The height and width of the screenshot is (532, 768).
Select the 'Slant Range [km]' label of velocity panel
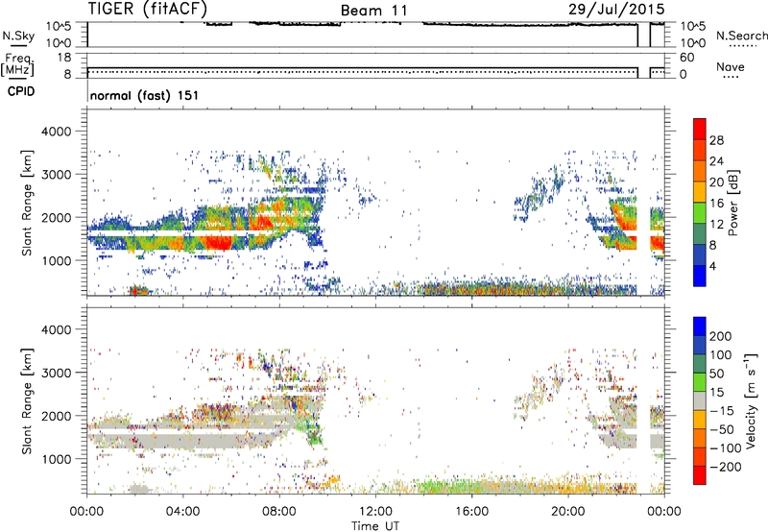click(x=27, y=401)
